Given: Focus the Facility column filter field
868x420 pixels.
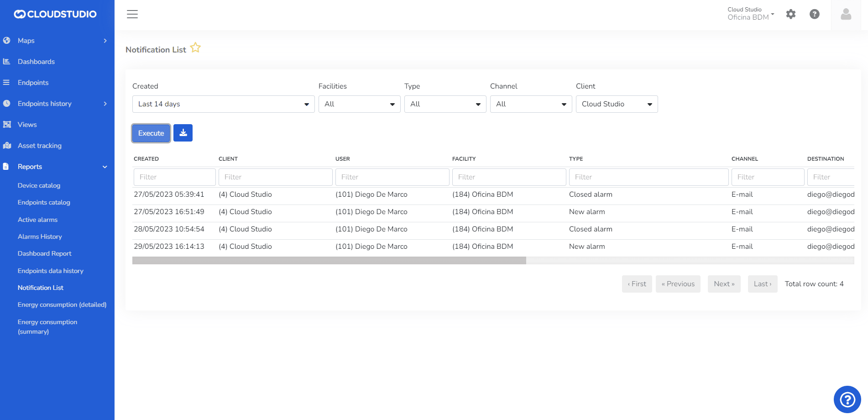Looking at the screenshot, I should (509, 177).
